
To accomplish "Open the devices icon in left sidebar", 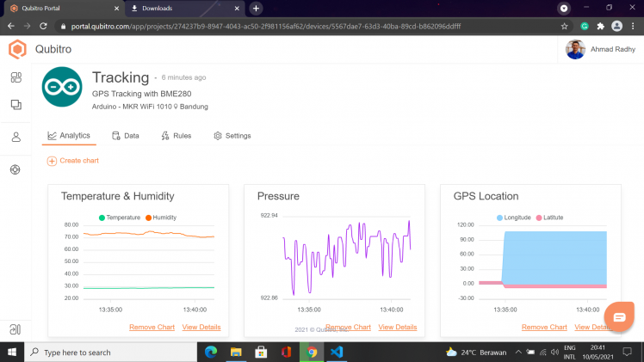I will tap(16, 105).
